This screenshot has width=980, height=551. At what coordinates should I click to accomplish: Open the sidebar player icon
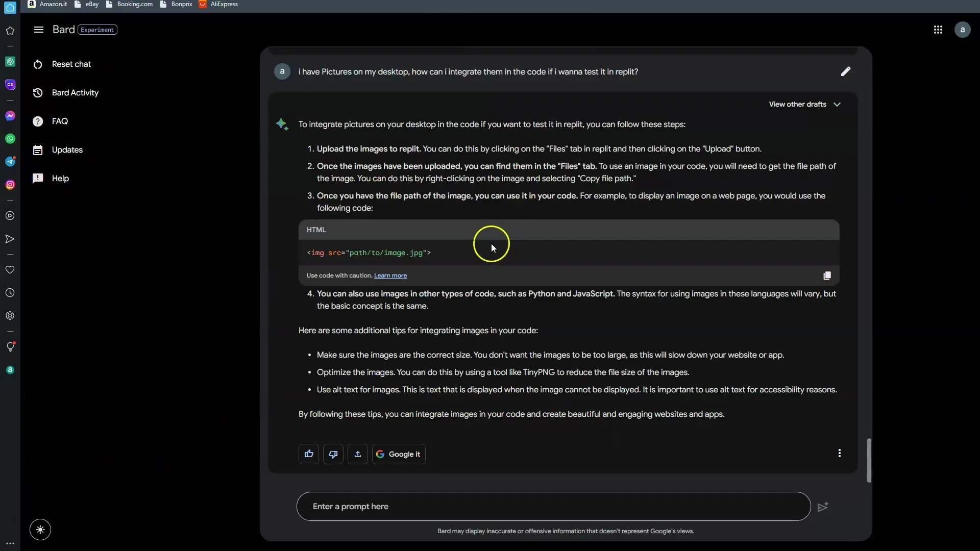point(10,216)
